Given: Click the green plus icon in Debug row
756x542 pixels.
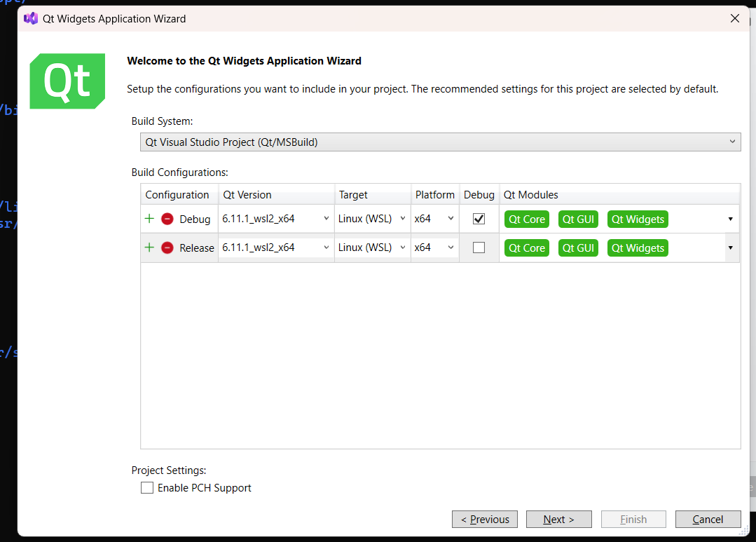Looking at the screenshot, I should [x=149, y=219].
